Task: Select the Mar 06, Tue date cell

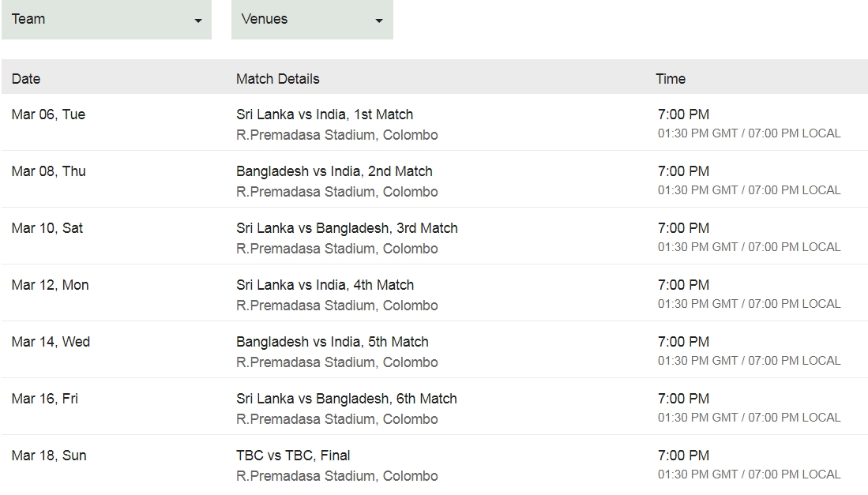Action: [x=49, y=114]
